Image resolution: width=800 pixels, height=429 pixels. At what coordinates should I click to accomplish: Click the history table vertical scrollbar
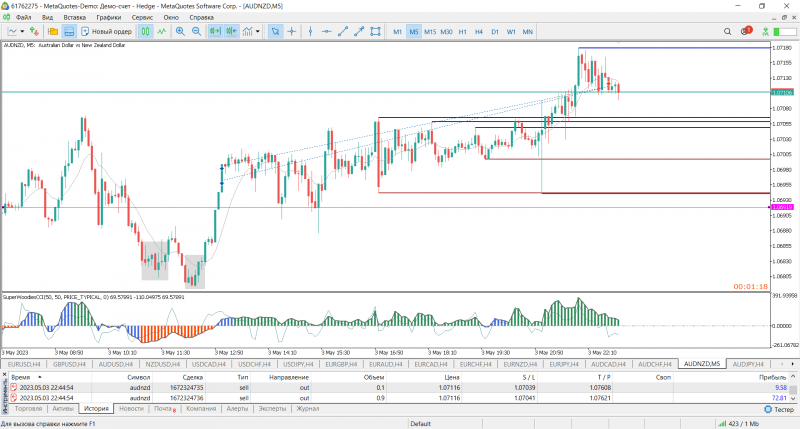coord(793,389)
